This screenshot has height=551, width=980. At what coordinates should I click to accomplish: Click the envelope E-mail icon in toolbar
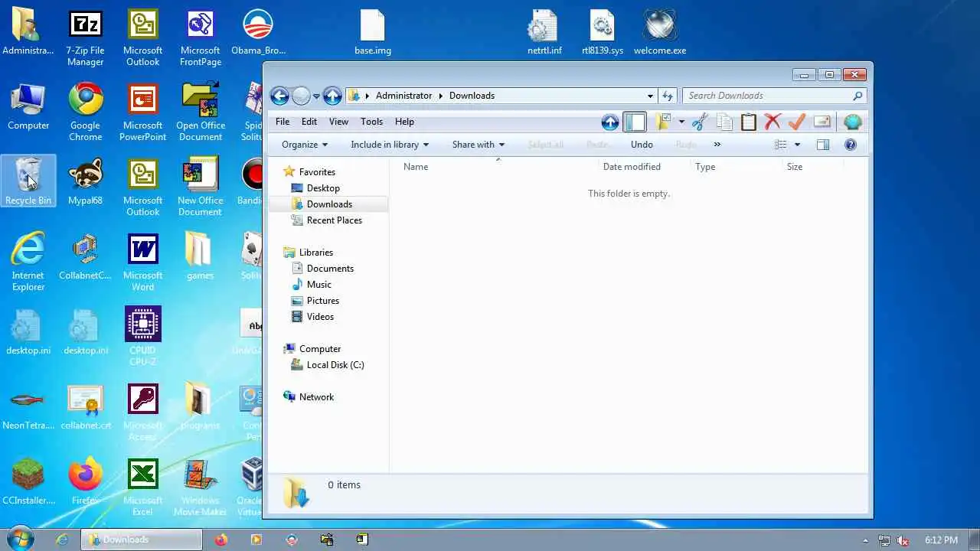pos(822,122)
